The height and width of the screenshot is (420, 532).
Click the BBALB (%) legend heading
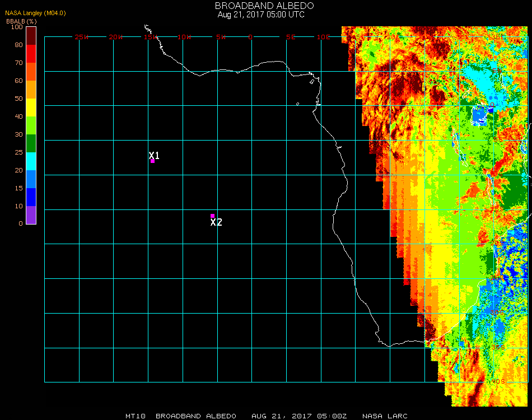pyautogui.click(x=21, y=21)
